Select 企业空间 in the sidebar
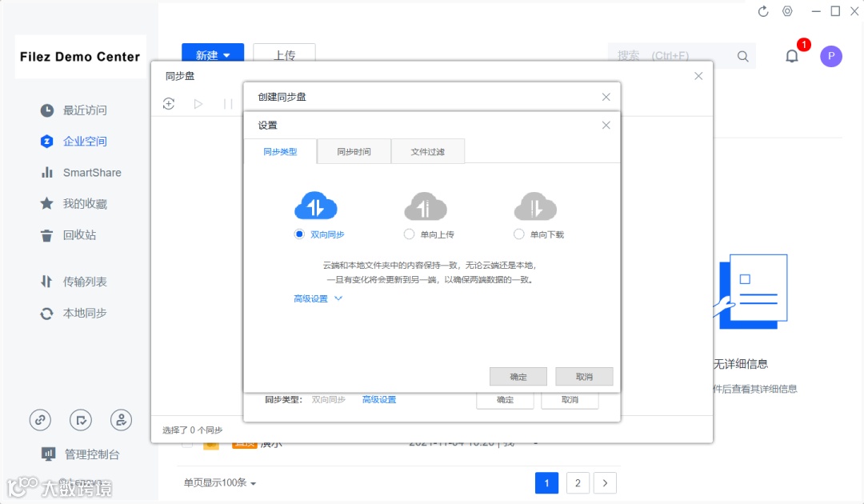864x504 pixels. pos(74,142)
